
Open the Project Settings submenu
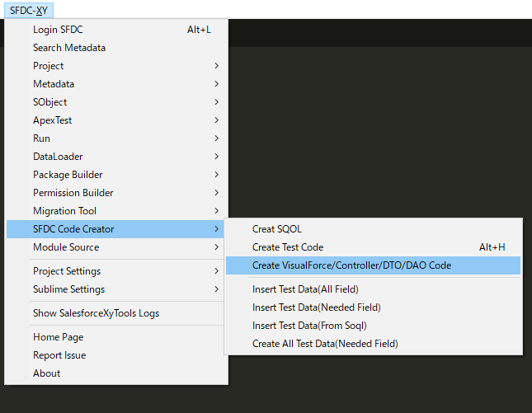click(115, 271)
